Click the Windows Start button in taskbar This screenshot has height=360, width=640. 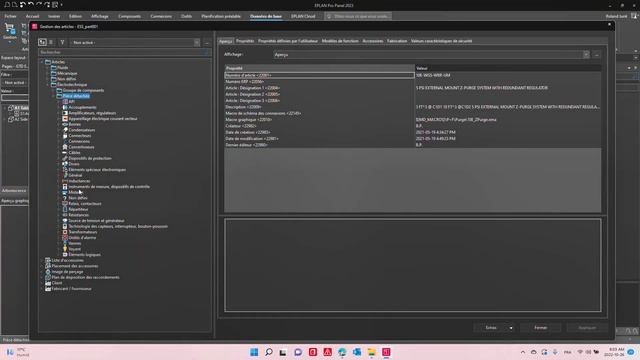click(254, 352)
